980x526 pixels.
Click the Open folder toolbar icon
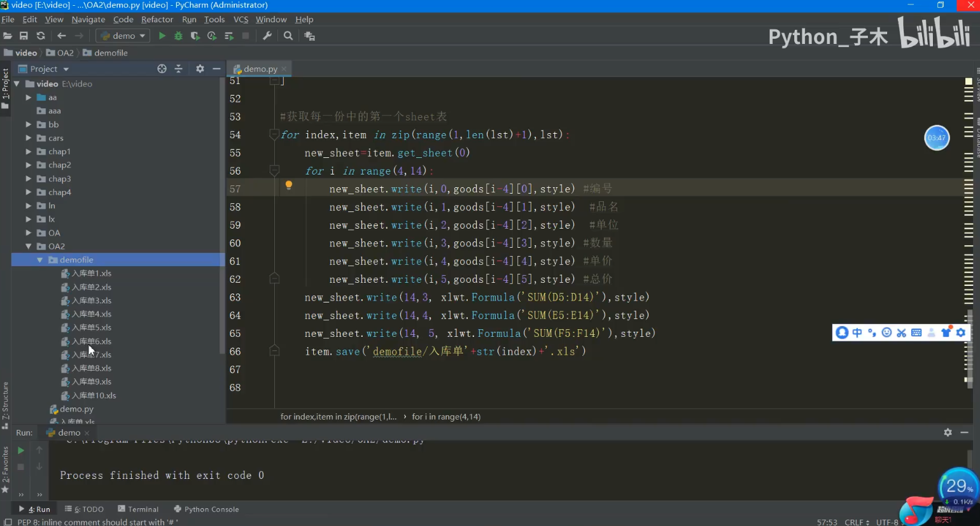(8, 36)
